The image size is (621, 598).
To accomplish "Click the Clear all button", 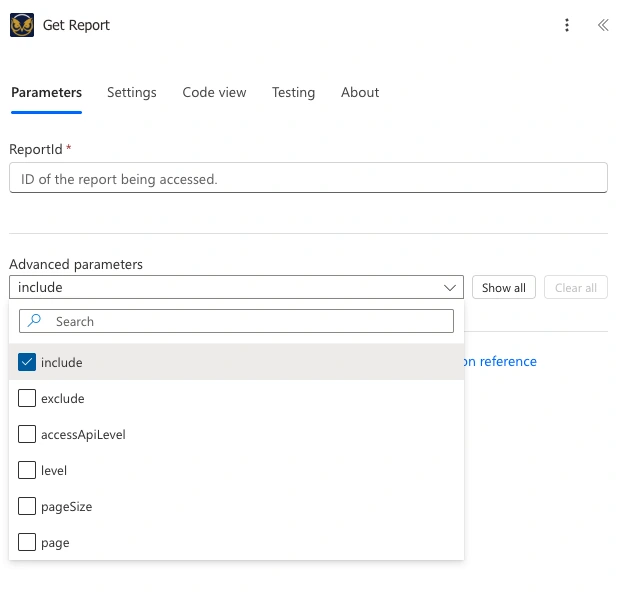I will pyautogui.click(x=575, y=288).
